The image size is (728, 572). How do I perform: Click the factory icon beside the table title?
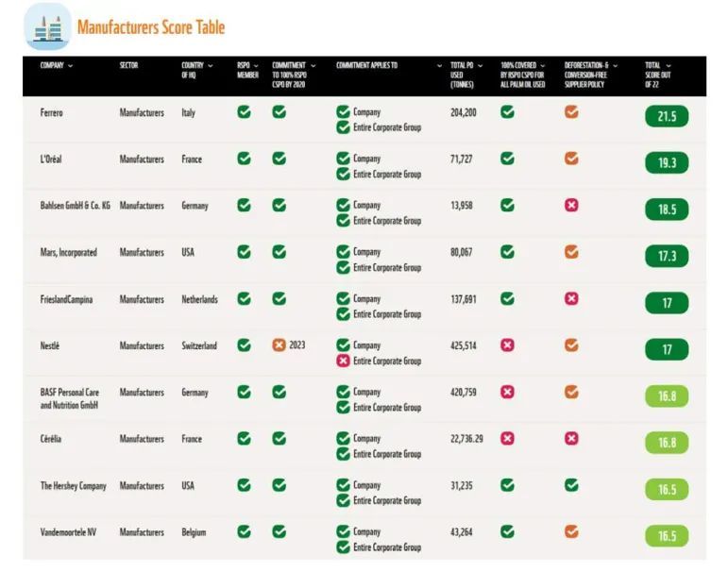[x=48, y=27]
